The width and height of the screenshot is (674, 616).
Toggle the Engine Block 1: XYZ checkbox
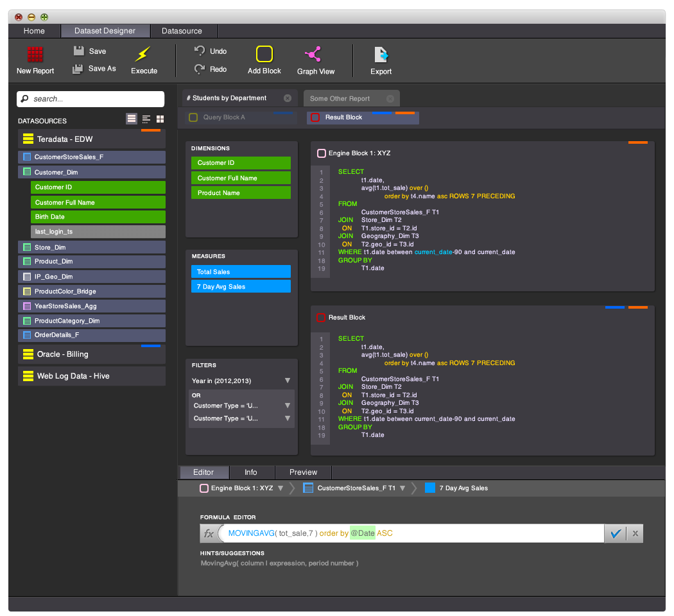click(322, 153)
